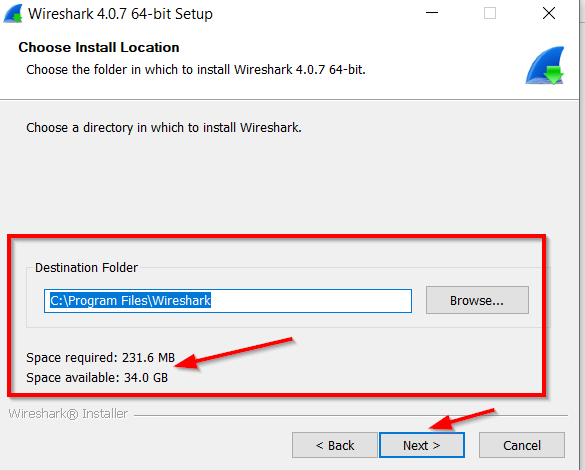Click the Destination Folder path field
Screen dimensions: 585x470
[x=228, y=301]
